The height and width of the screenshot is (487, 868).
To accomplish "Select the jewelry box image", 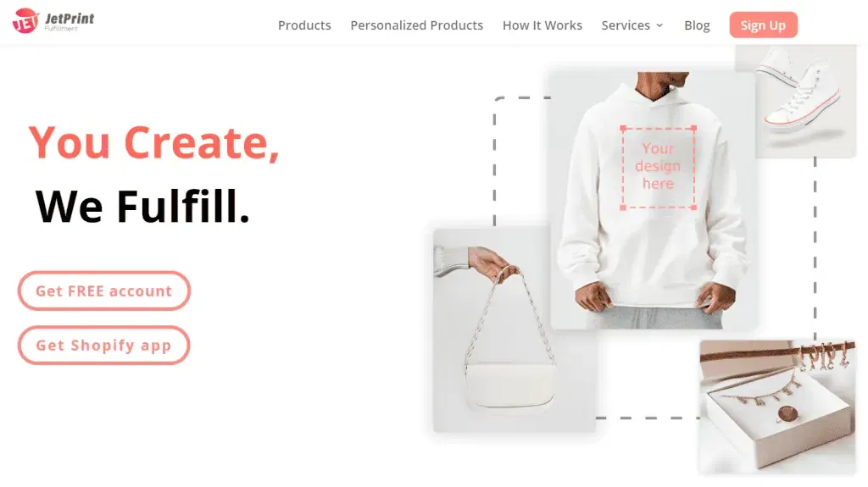I will pos(777,407).
